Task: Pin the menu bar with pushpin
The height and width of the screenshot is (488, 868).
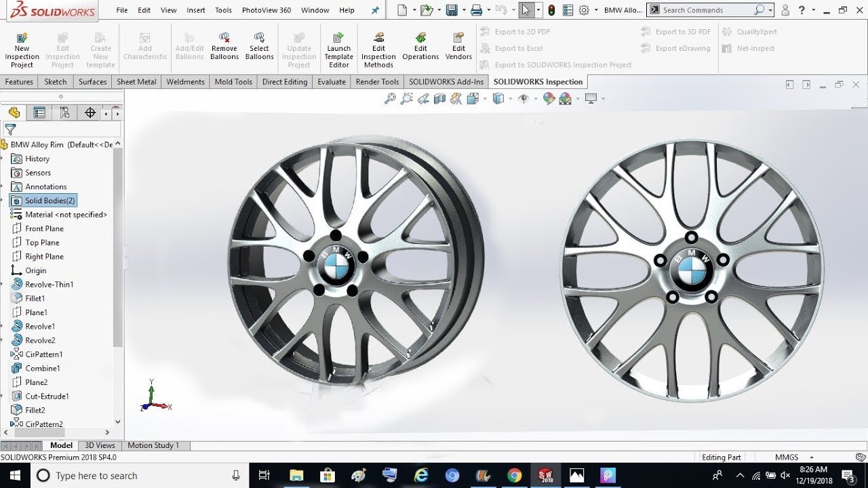Action: (x=375, y=10)
